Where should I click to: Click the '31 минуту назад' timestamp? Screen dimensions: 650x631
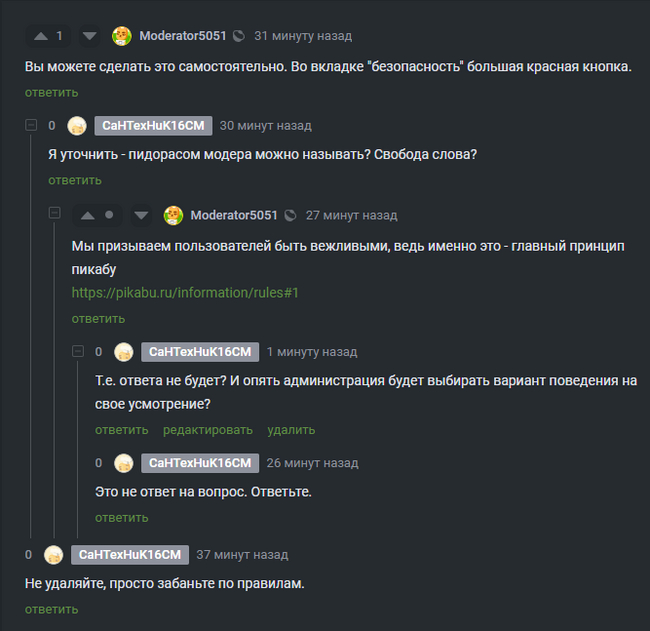(x=303, y=36)
